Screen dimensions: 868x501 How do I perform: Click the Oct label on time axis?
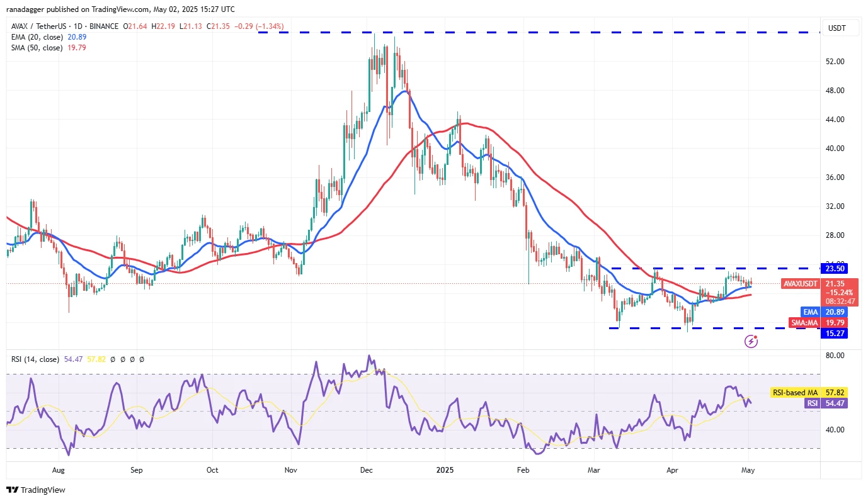coord(212,470)
